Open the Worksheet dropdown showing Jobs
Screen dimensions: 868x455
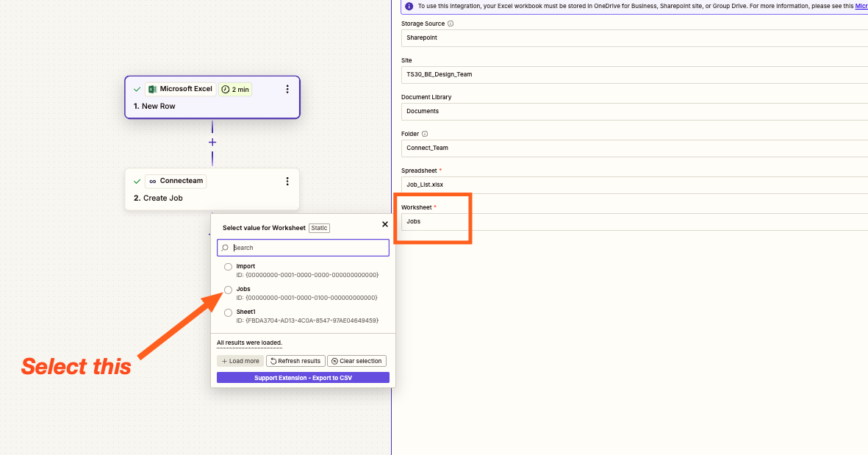pyautogui.click(x=634, y=221)
